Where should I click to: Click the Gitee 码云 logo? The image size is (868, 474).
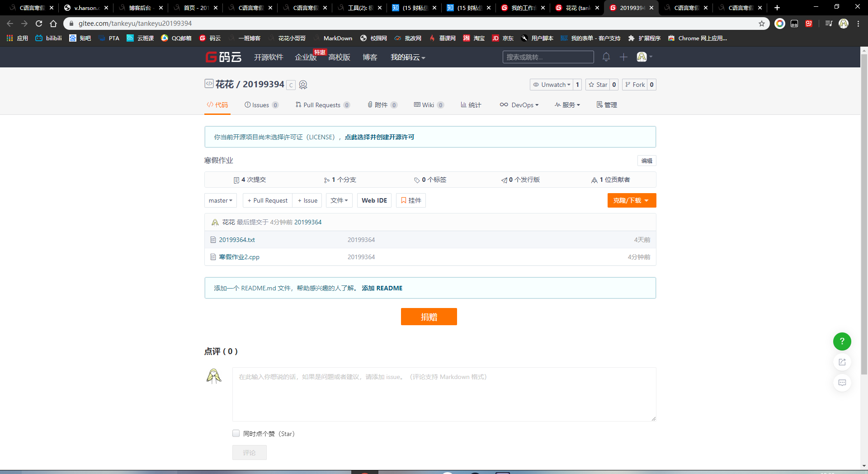[223, 57]
